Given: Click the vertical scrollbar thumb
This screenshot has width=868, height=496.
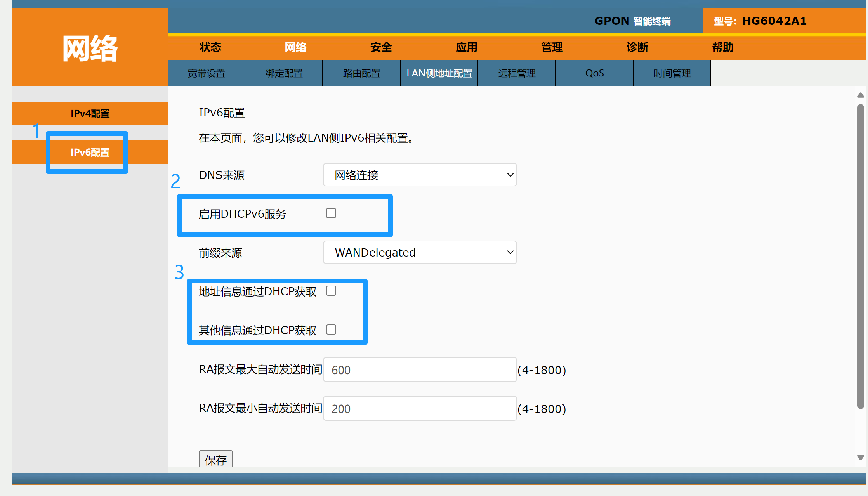Looking at the screenshot, I should (860, 256).
